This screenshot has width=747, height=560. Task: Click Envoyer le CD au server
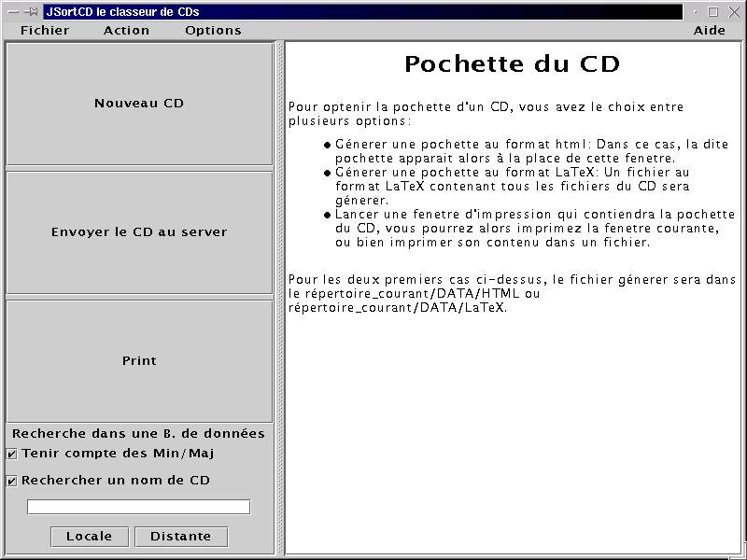pos(139,232)
